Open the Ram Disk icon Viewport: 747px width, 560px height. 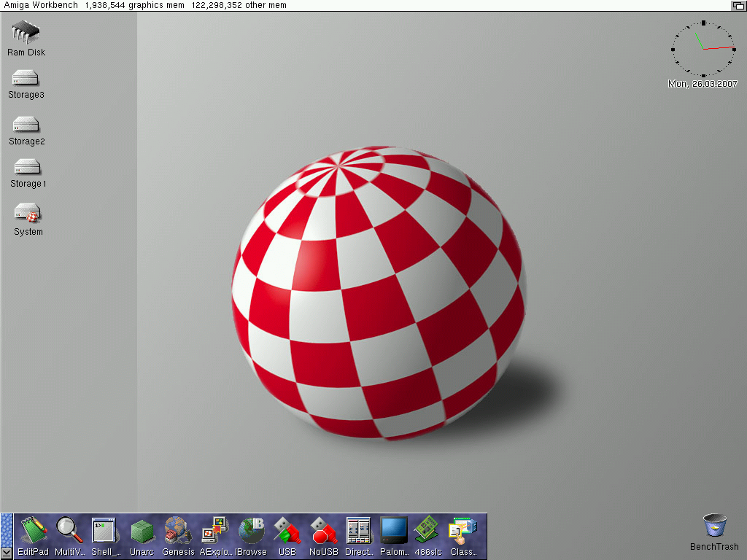(26, 32)
